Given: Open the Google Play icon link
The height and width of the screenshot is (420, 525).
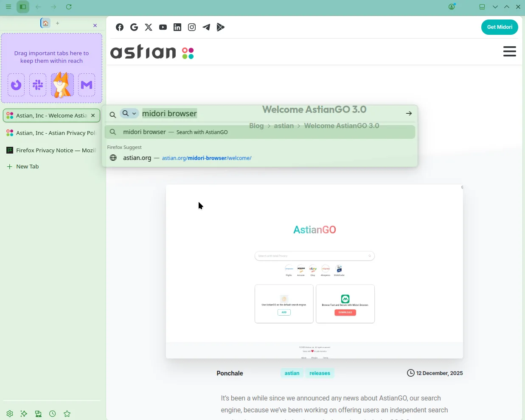Looking at the screenshot, I should (221, 28).
